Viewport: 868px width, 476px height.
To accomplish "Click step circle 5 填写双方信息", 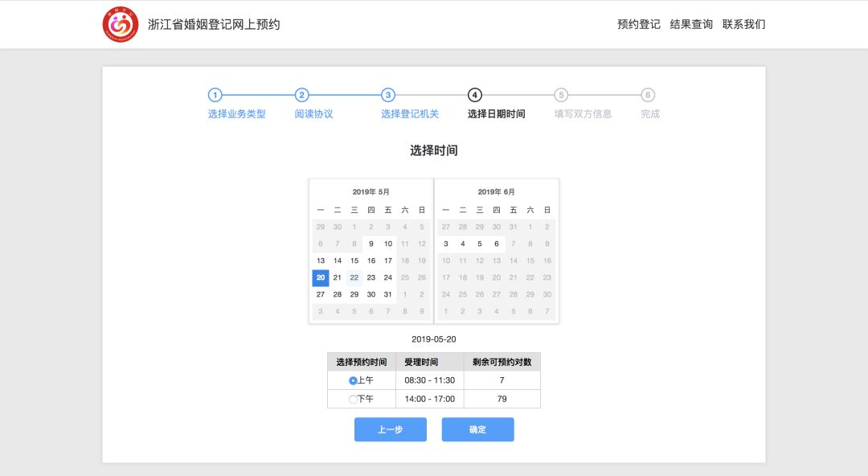I will point(561,94).
